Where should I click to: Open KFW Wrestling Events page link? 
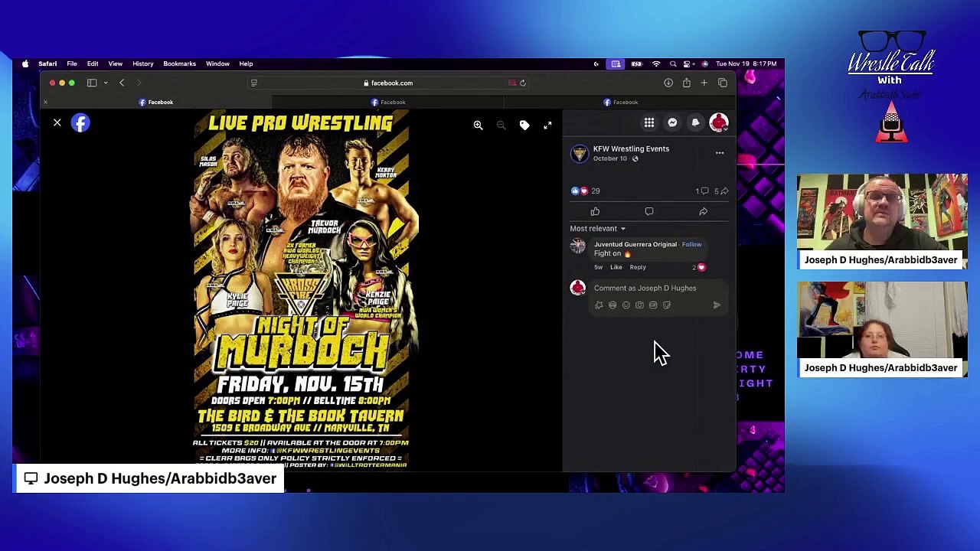(631, 148)
